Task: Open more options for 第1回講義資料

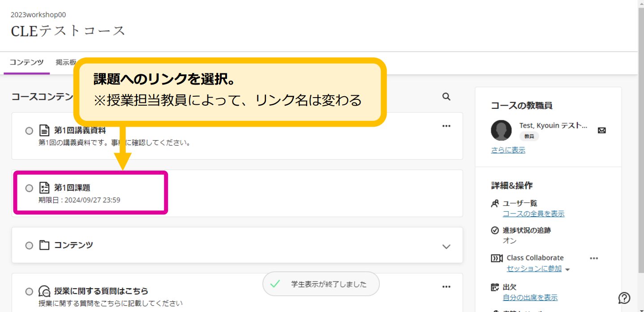Action: coord(446,126)
